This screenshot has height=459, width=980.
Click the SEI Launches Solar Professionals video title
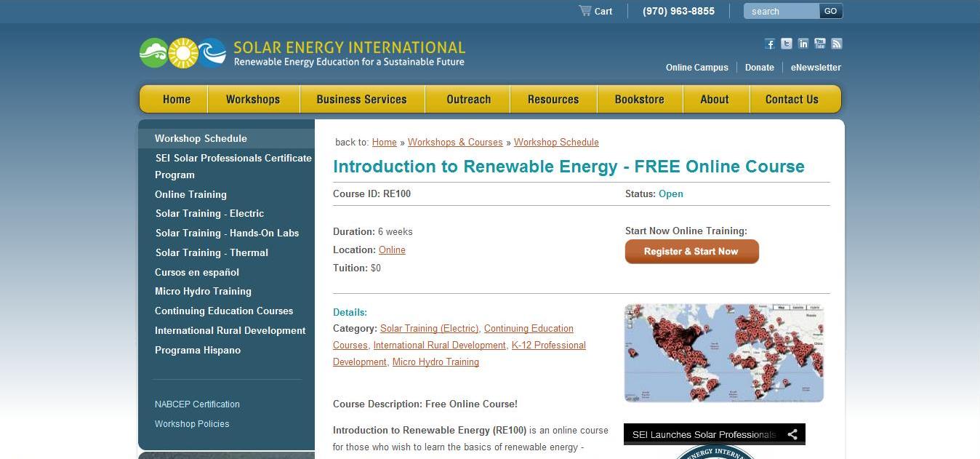(x=704, y=435)
